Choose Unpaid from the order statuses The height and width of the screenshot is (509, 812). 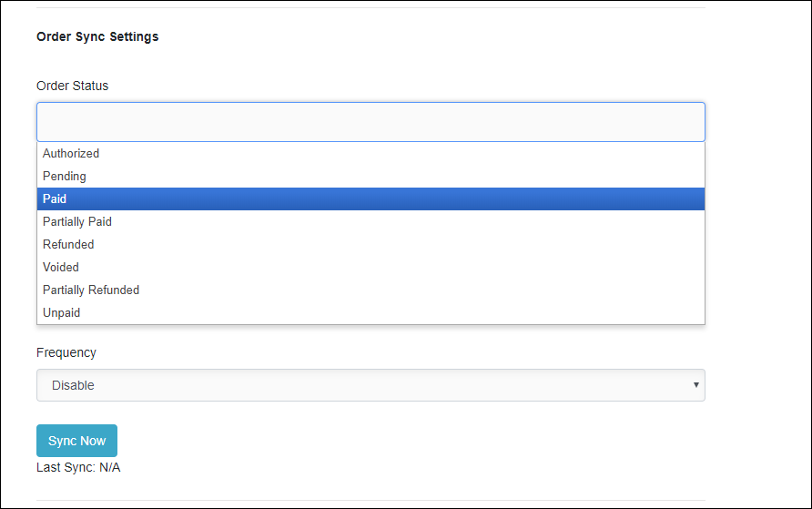click(x=62, y=312)
